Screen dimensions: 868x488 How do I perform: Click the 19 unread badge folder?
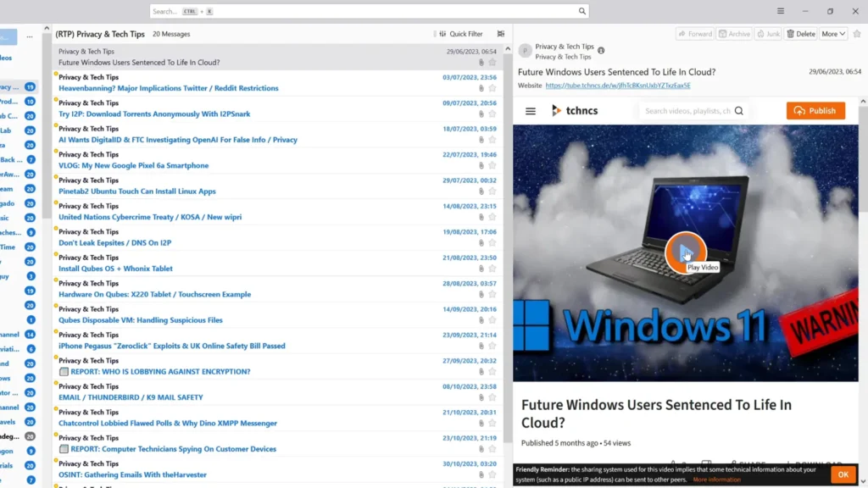point(30,291)
